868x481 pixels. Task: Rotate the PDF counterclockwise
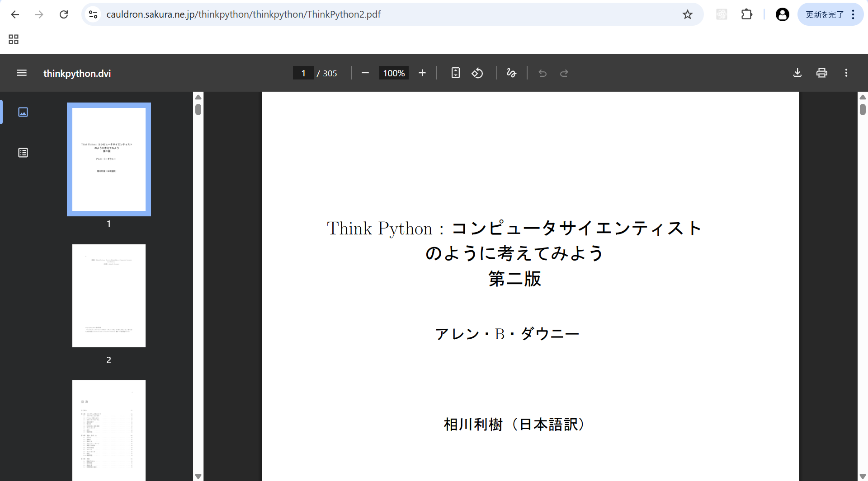tap(477, 73)
